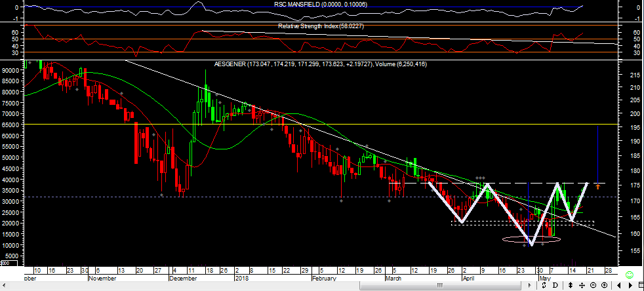The width and height of the screenshot is (644, 291).
Task: Click the rescale Y-axis vertical arrows icon
Action: click(x=571, y=286)
